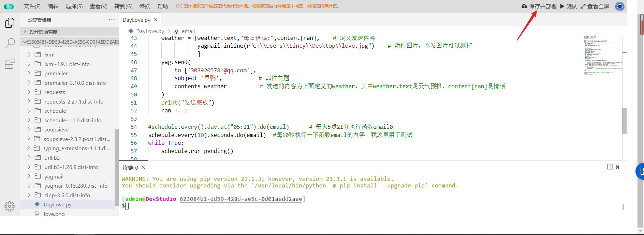Click the lxml folder icon
644x235 pixels.
click(38, 54)
